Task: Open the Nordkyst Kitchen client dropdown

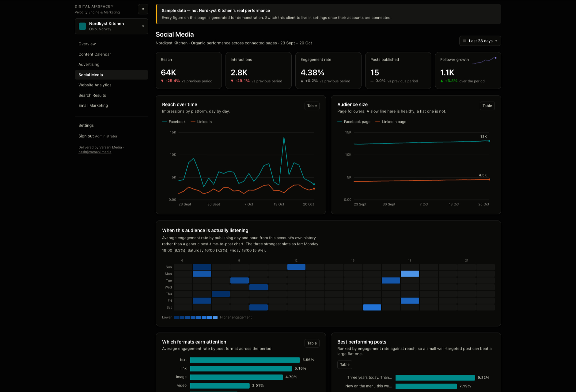Action: pyautogui.click(x=112, y=26)
